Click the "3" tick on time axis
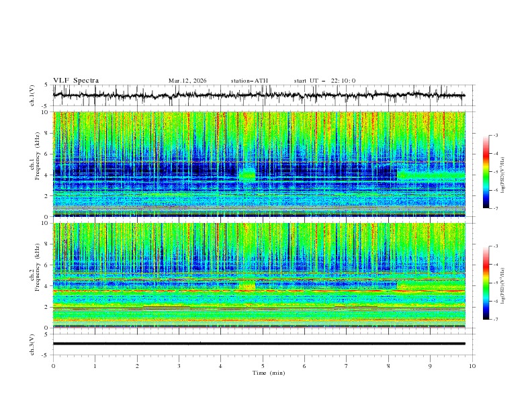The height and width of the screenshot is (411, 532). click(x=179, y=366)
